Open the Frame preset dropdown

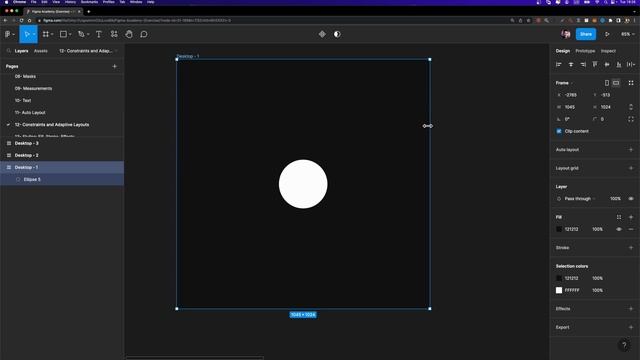point(564,83)
